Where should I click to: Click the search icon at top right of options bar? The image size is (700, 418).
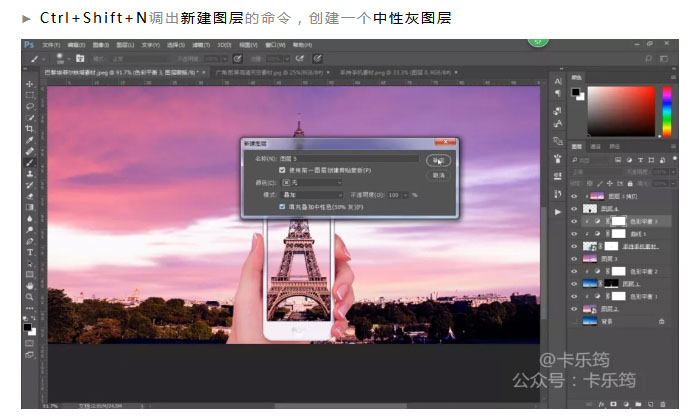(648, 59)
